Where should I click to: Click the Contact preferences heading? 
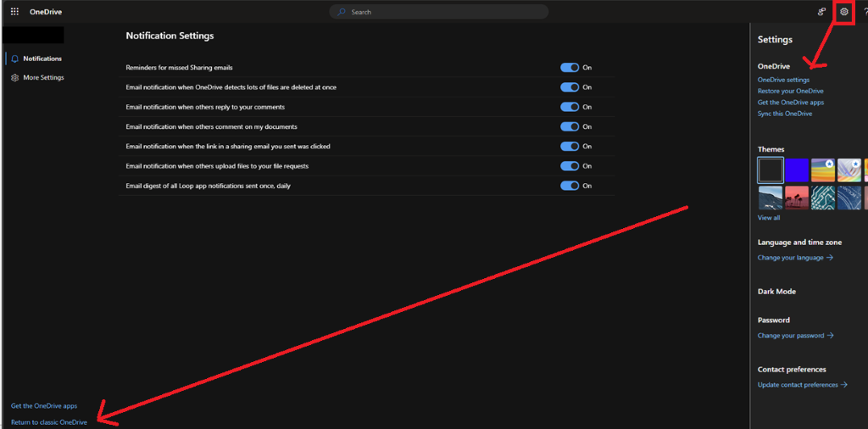(793, 369)
